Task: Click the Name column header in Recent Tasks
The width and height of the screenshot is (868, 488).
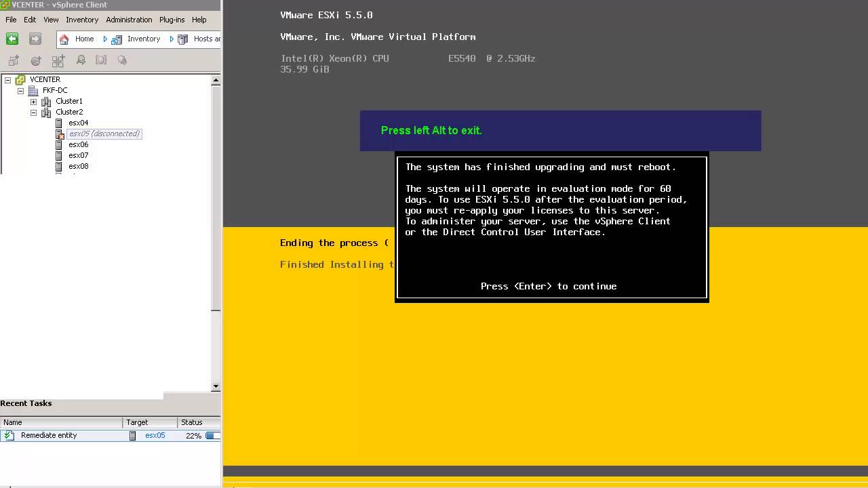Action: [61, 422]
